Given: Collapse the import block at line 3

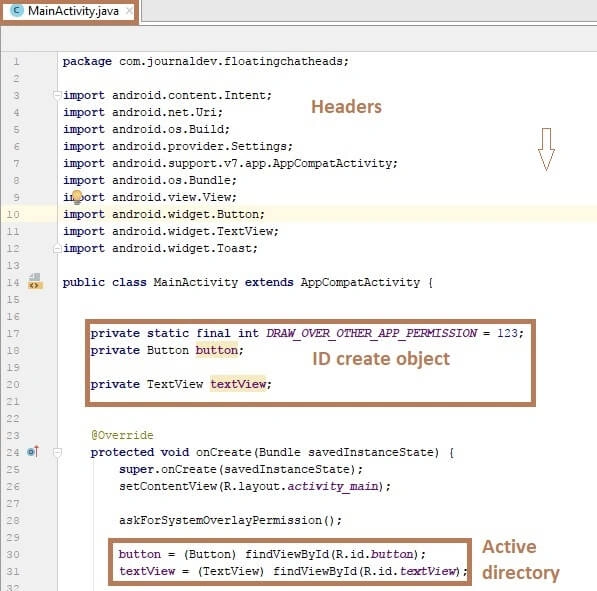Looking at the screenshot, I should click(x=57, y=95).
